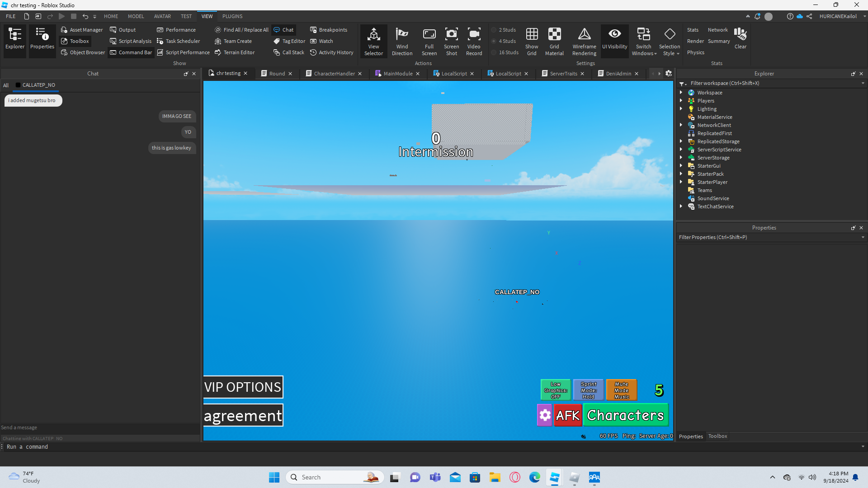Toggle Show Grid
The height and width of the screenshot is (488, 868).
click(x=532, y=41)
